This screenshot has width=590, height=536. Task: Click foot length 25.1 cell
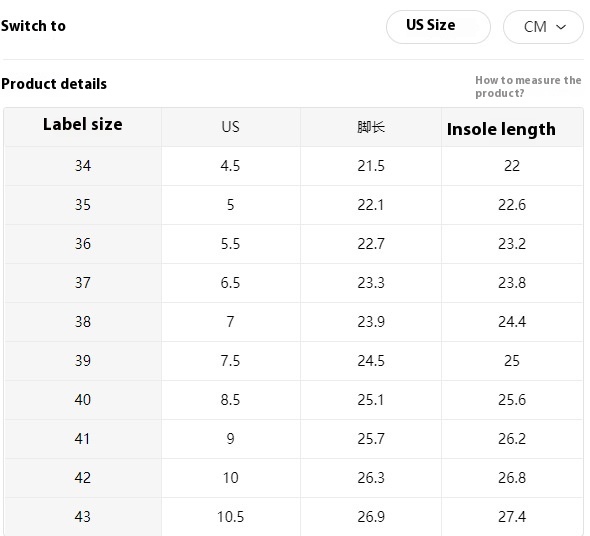click(371, 400)
